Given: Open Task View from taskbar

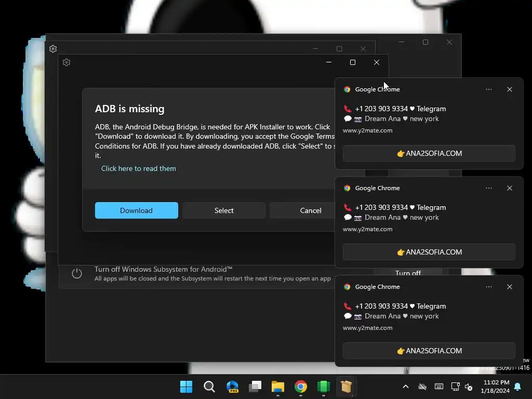Looking at the screenshot, I should coord(255,387).
